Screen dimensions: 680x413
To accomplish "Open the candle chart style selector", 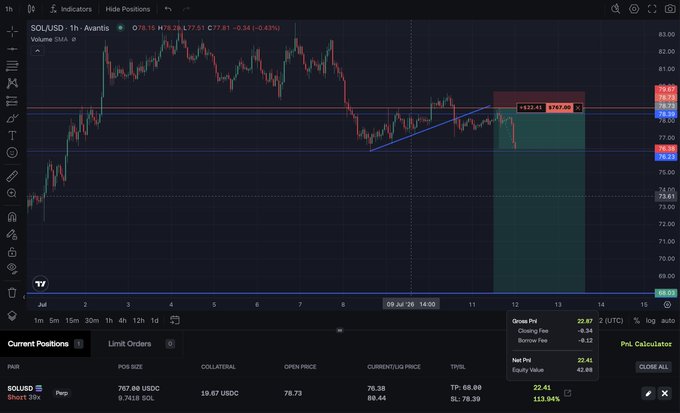I will coord(31,9).
